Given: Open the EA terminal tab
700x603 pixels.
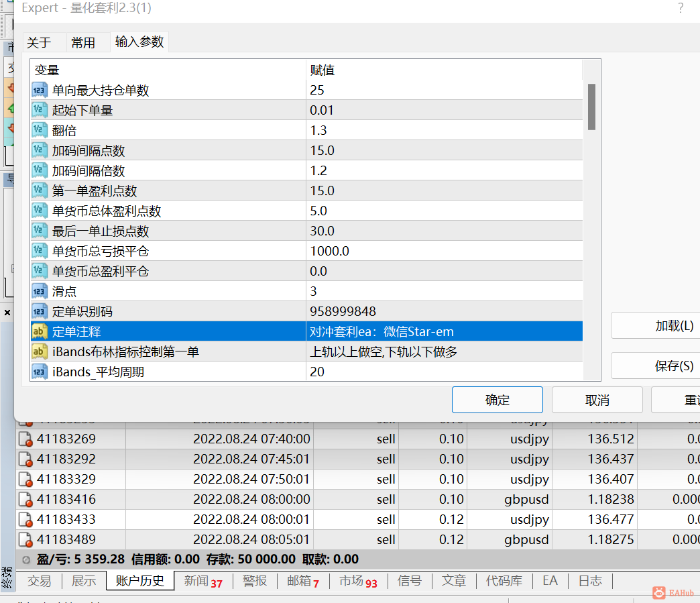Looking at the screenshot, I should click(550, 581).
